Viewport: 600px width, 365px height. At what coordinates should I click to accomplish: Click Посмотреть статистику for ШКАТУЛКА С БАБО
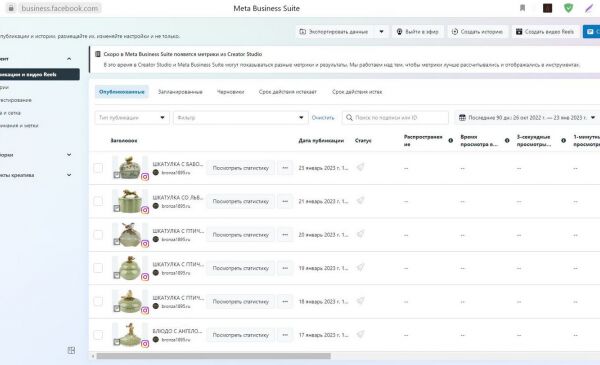241,168
